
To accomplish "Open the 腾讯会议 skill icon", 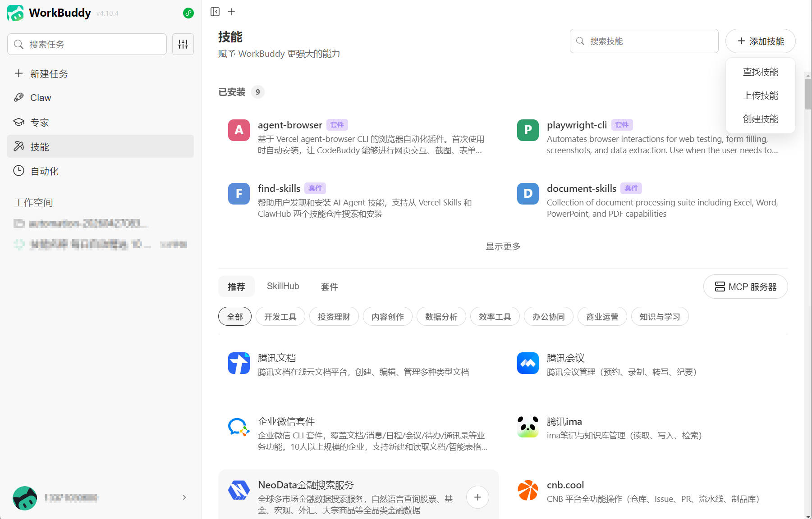I will point(528,363).
